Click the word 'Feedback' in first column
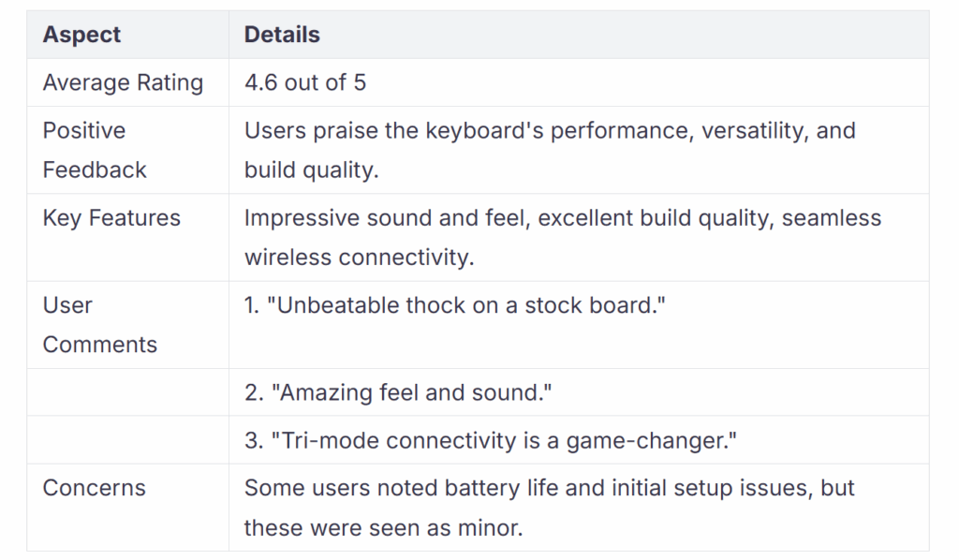The image size is (959, 560). coord(95,169)
